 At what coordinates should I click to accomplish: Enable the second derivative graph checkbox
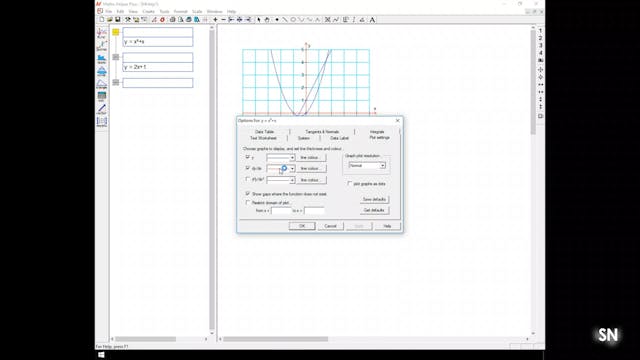248,179
